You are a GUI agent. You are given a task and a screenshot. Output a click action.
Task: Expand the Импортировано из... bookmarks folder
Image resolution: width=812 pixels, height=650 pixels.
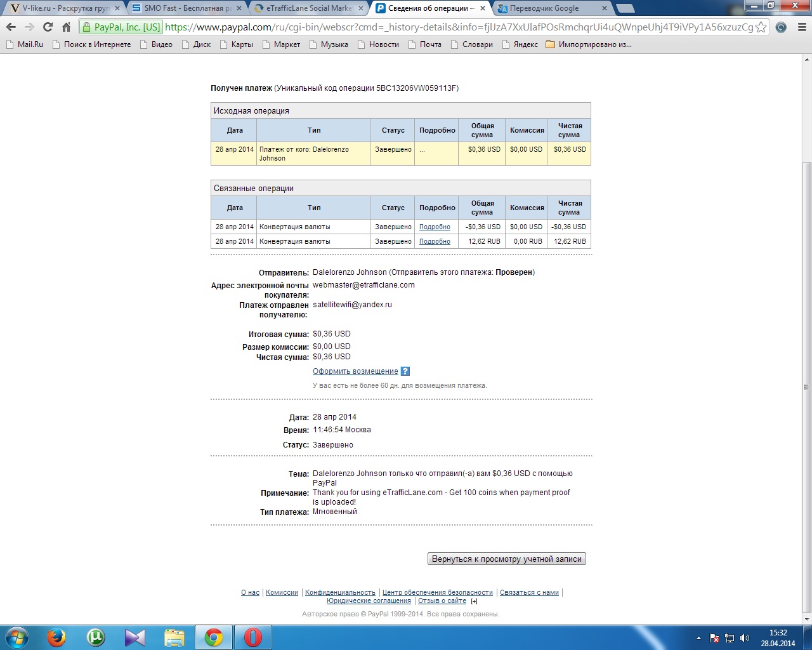(589, 44)
